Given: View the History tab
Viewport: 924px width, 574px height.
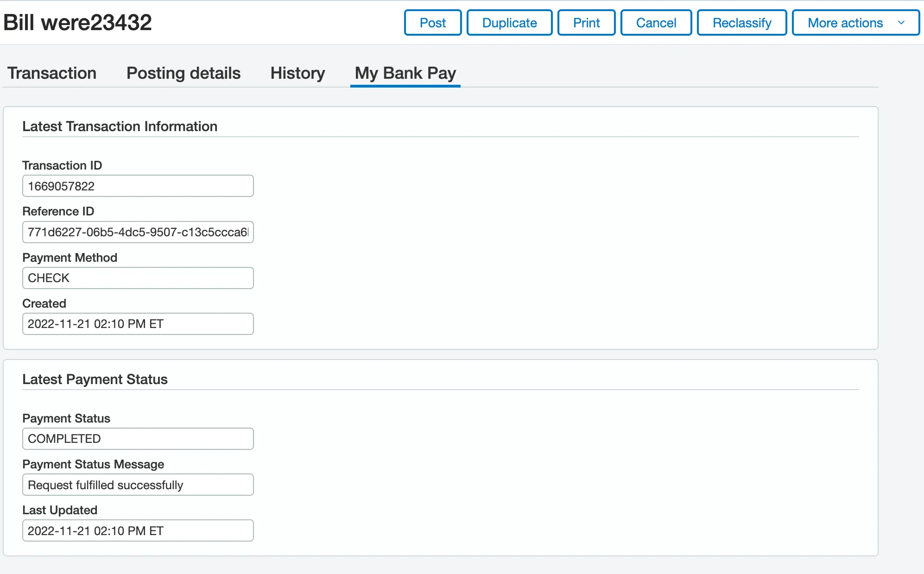Looking at the screenshot, I should click(x=297, y=73).
